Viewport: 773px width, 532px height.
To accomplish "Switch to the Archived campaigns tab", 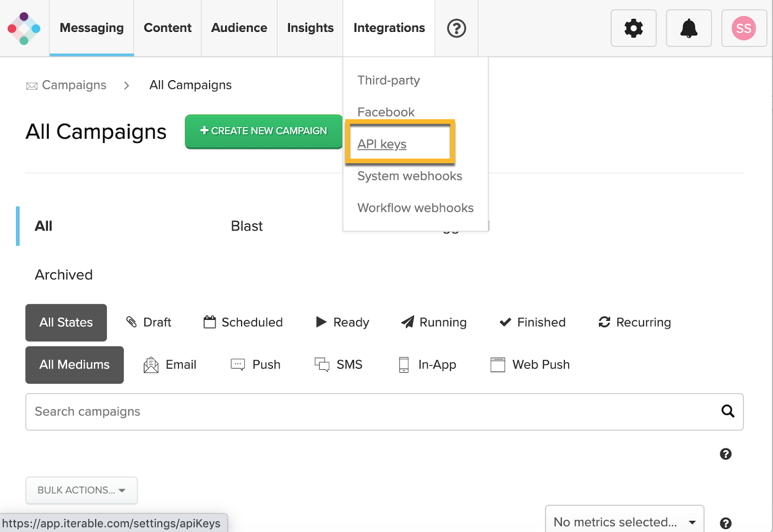I will click(x=64, y=275).
